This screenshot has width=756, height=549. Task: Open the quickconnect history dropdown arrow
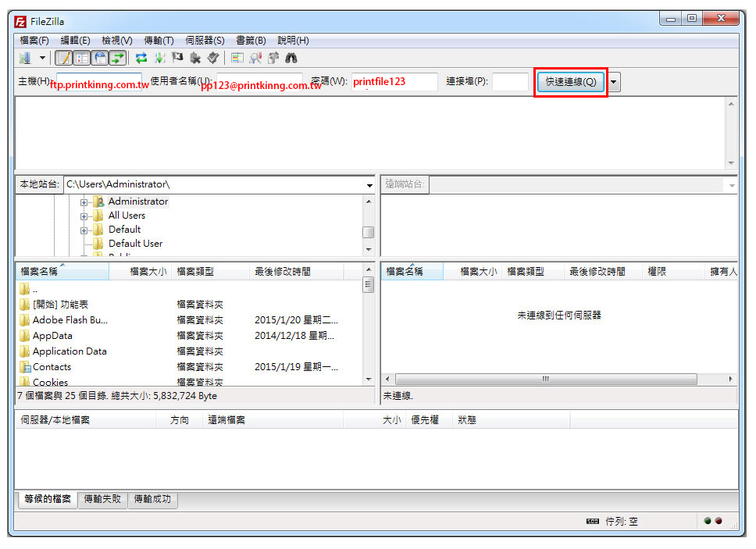pos(613,82)
